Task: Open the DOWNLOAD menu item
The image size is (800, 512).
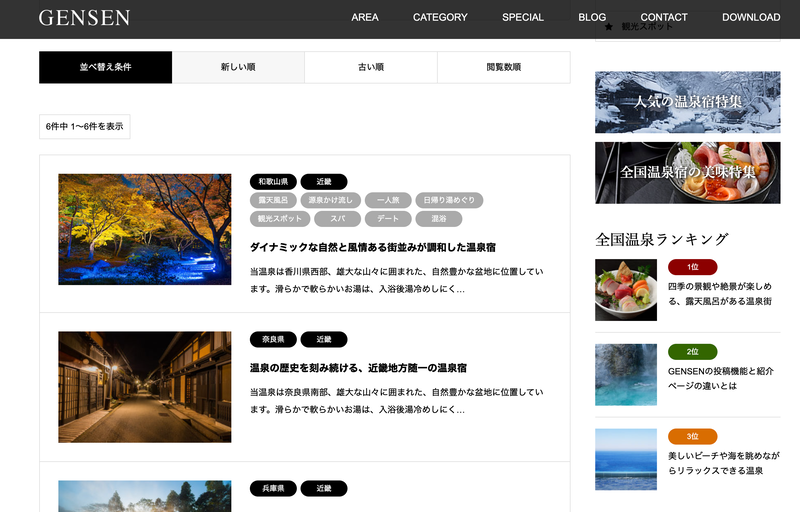Action: [751, 17]
